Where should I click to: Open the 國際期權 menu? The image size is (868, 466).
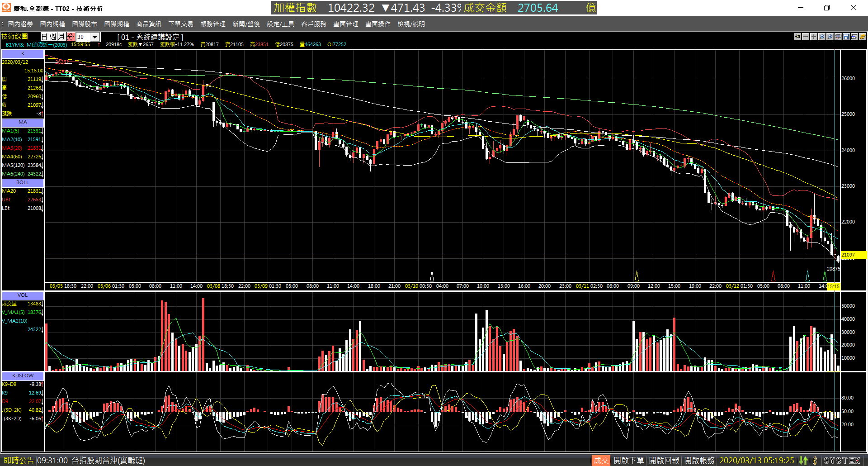click(117, 24)
